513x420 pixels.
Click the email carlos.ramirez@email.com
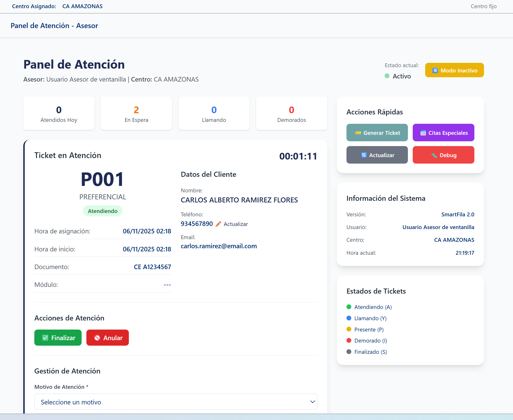(x=219, y=246)
